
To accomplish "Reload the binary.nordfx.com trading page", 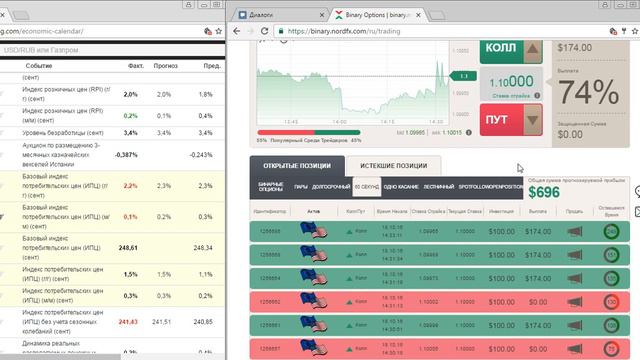I will click(264, 31).
